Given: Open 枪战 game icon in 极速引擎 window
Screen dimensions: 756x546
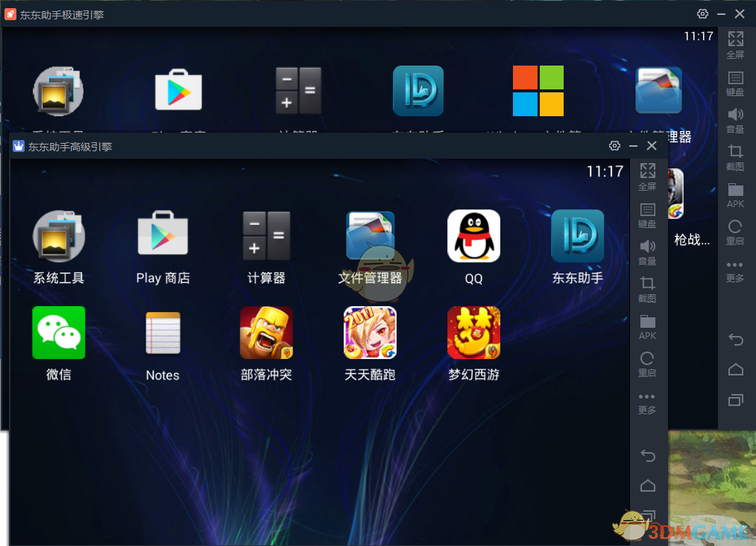Looking at the screenshot, I should [676, 194].
